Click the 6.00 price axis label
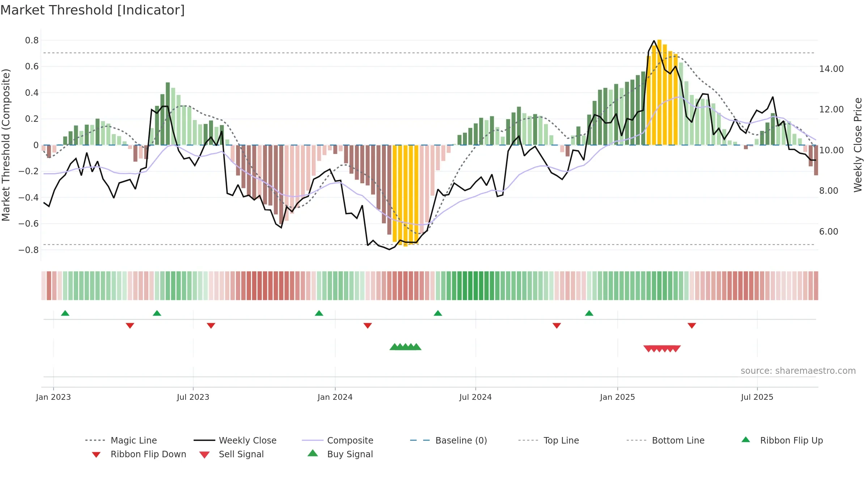The width and height of the screenshot is (868, 488). tap(829, 231)
